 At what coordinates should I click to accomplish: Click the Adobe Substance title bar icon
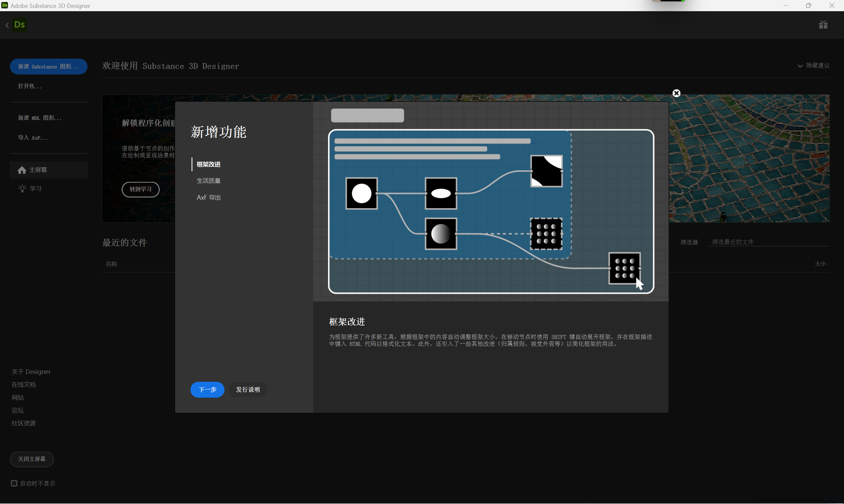point(5,5)
